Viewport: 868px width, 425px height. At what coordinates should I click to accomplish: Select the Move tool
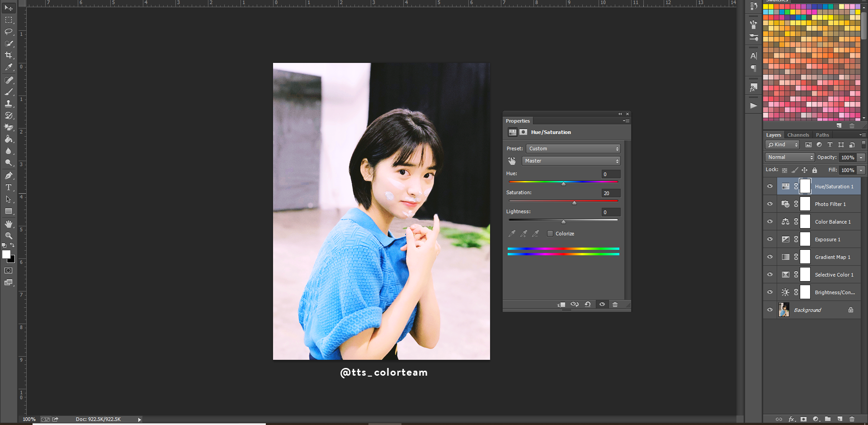(9, 8)
